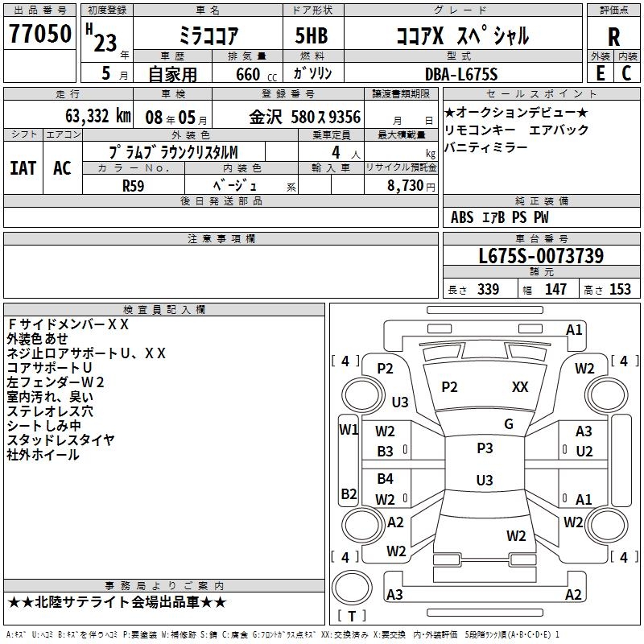This screenshot has width=644, height=644.
Task: Click the XX mark on the hood
Action: 520,387
